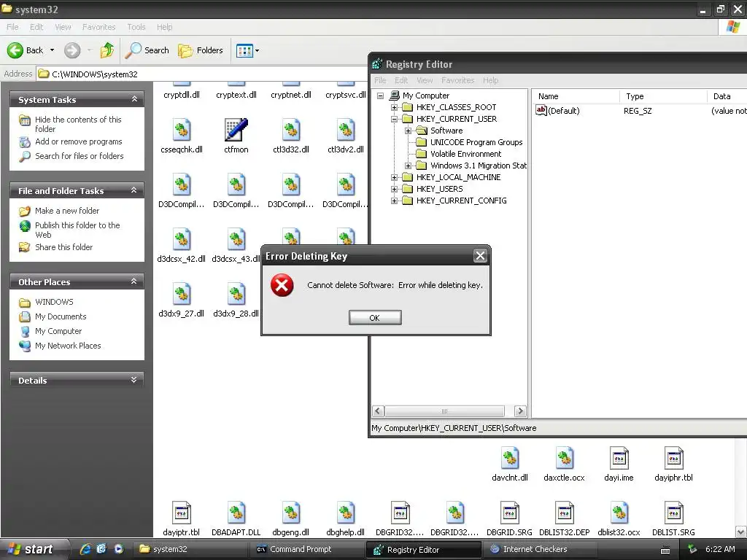Select UNICODE Program Groups registry key

[476, 142]
